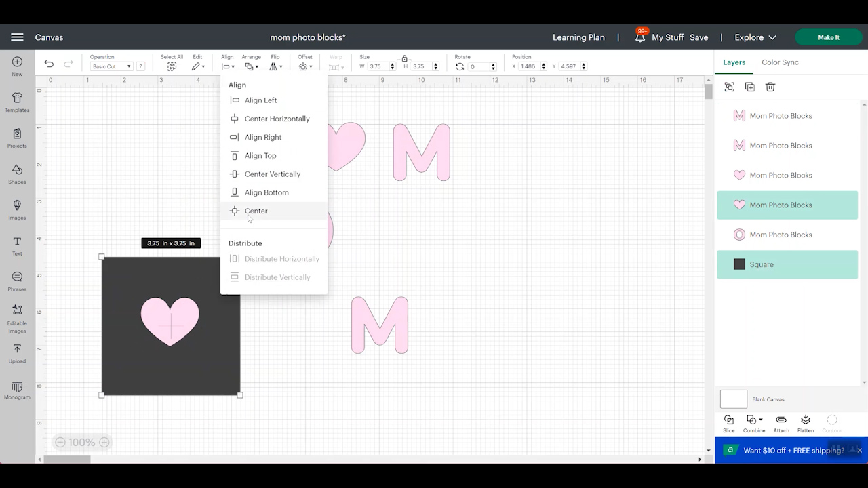Open notifications bell
The width and height of the screenshot is (868, 488).
click(640, 37)
